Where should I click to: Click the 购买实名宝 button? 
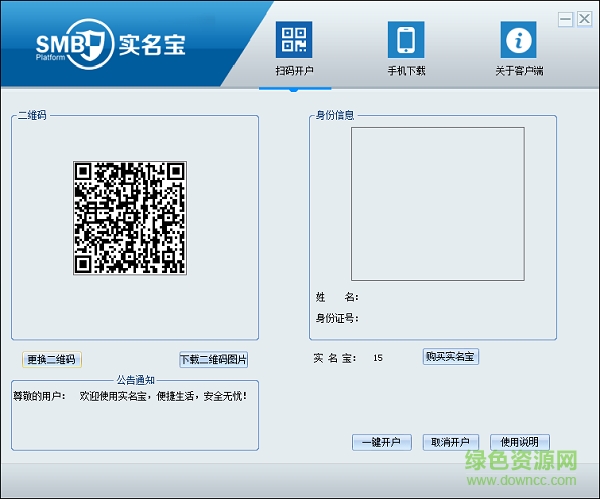(x=450, y=357)
